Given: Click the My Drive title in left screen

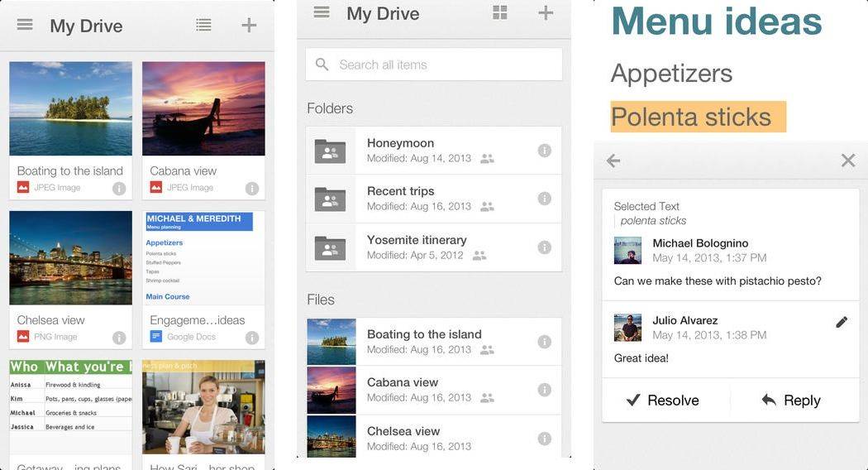Looking at the screenshot, I should [86, 26].
